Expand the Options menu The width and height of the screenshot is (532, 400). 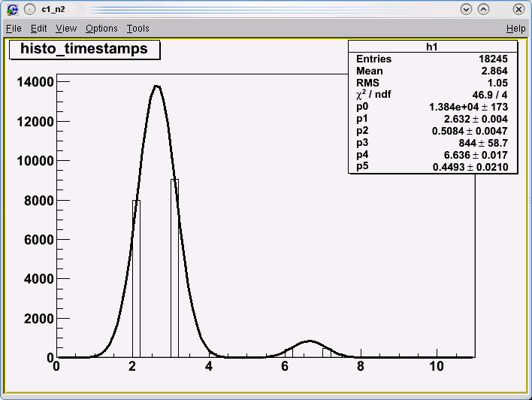(101, 29)
